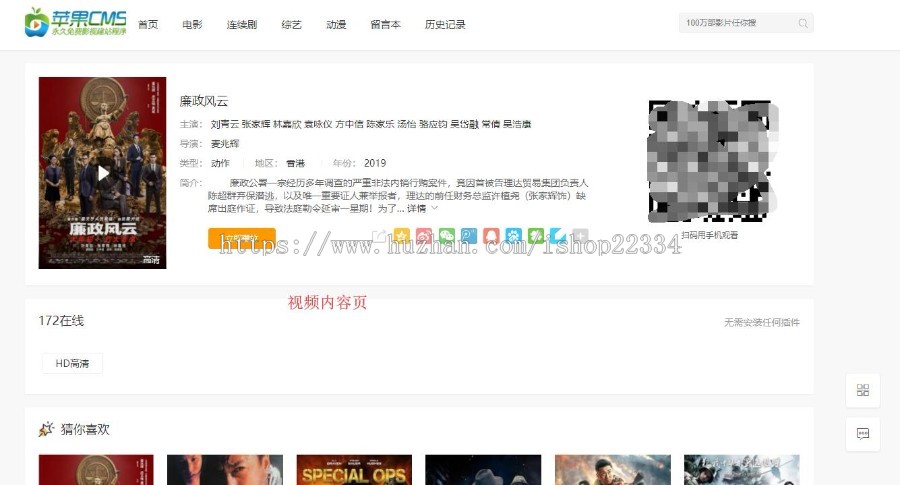Open the 连续剧 menu item

point(242,24)
